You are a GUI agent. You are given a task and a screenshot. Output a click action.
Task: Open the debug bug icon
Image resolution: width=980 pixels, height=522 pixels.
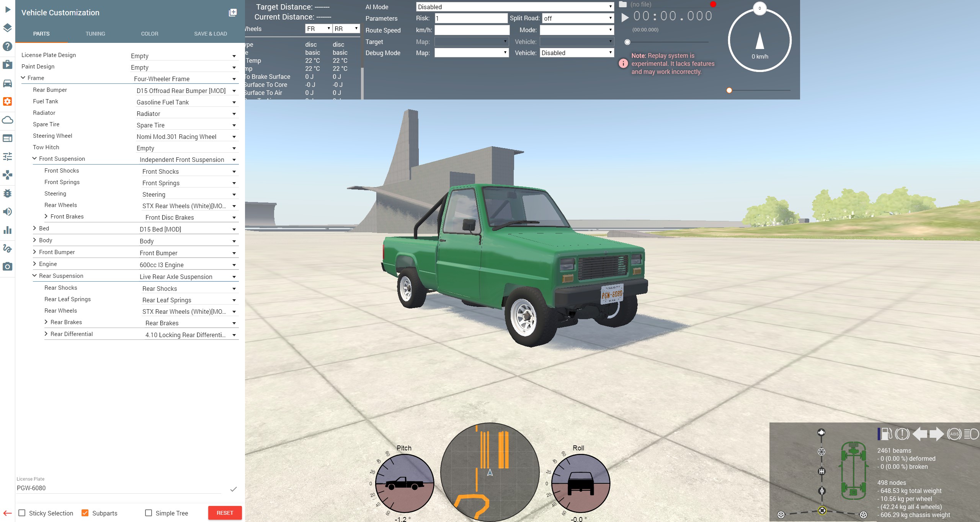pos(7,193)
